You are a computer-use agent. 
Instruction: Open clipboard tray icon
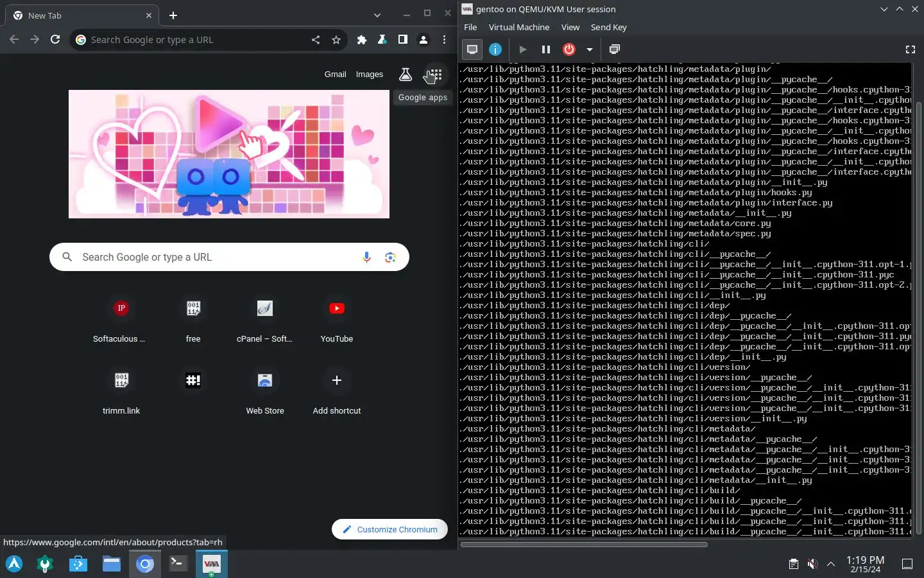[x=794, y=564]
